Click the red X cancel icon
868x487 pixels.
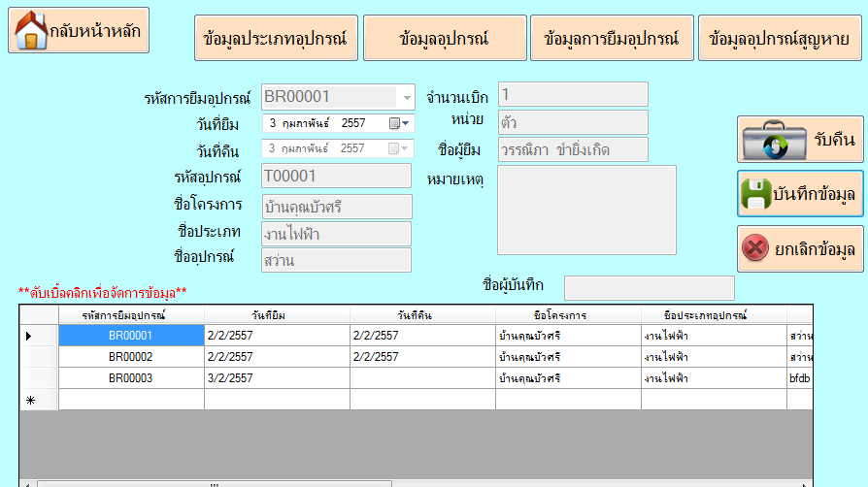pos(755,248)
